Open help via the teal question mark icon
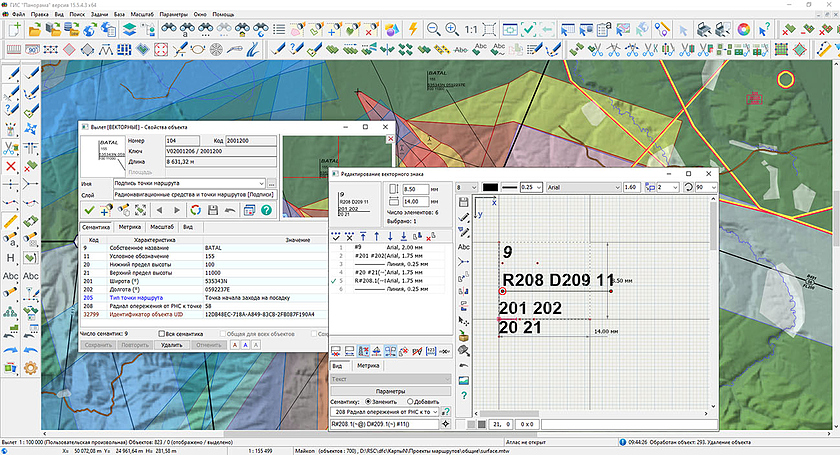Screen dimensions: 840x455 coord(266,210)
